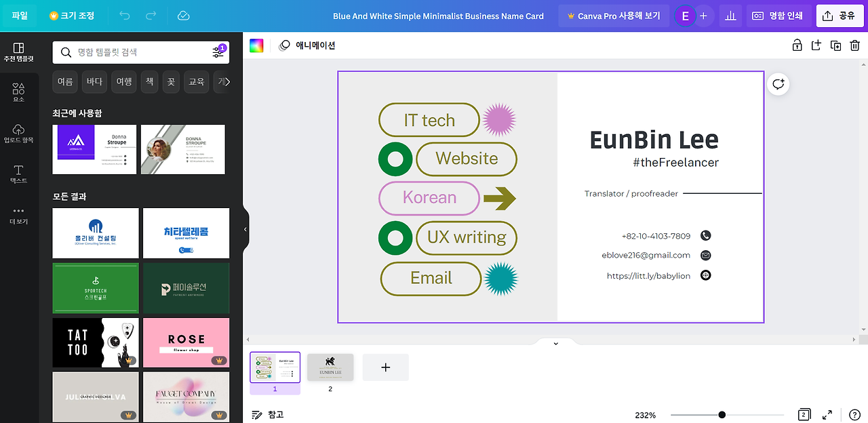The width and height of the screenshot is (868, 423).
Task: Choose the green Sportech template
Action: coord(96,288)
